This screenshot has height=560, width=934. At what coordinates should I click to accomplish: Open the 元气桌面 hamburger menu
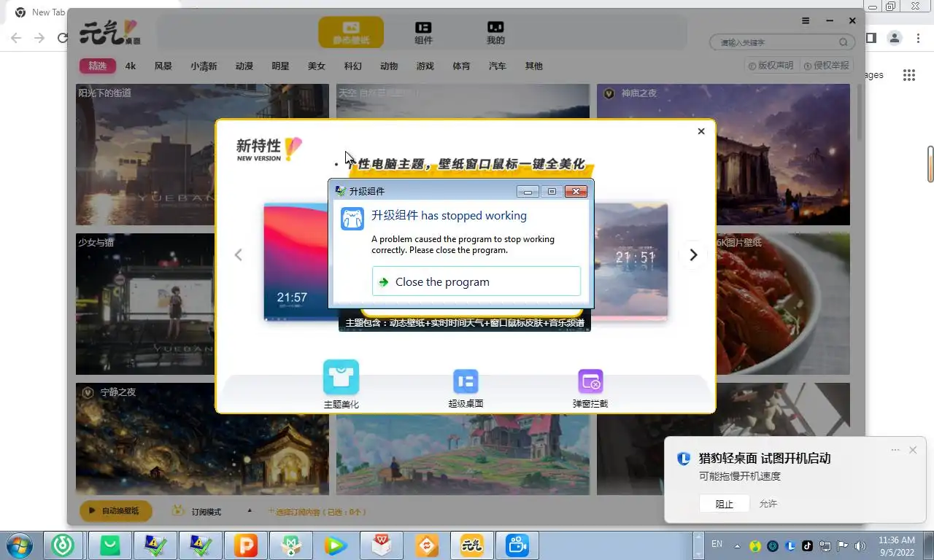[806, 21]
